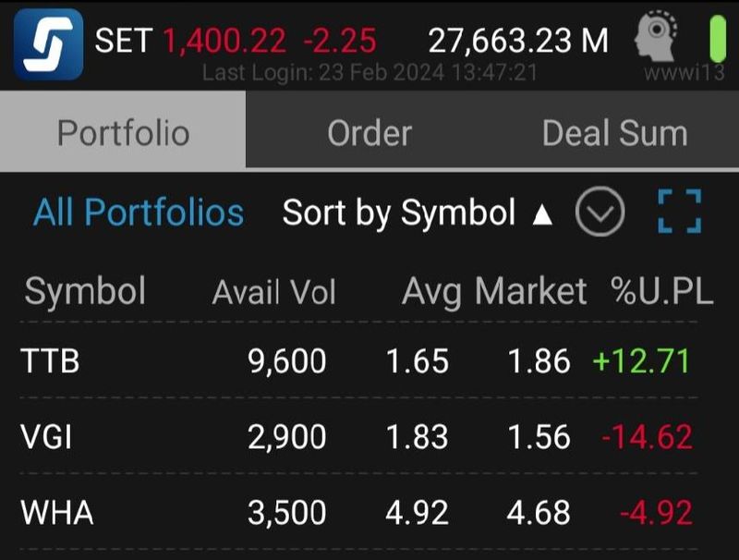Select the Portfolio tab

[x=123, y=133]
